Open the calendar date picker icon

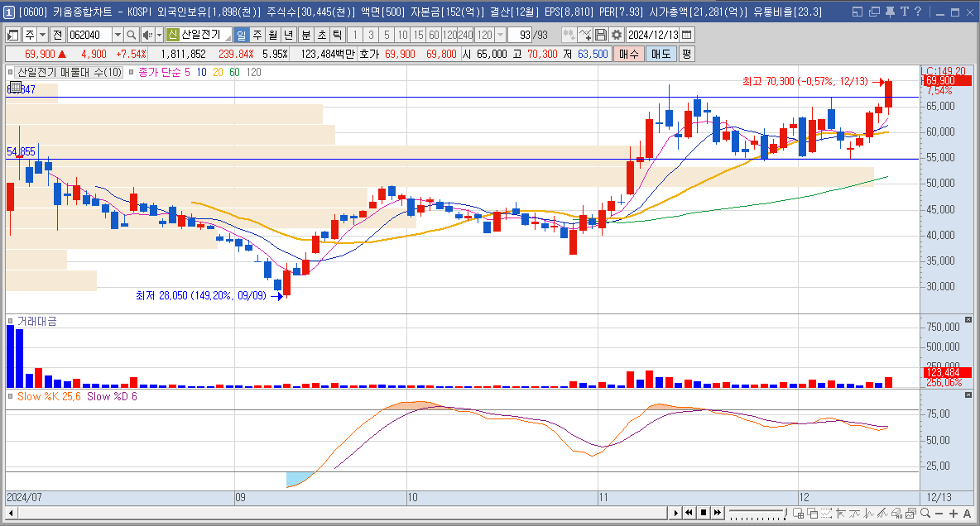tap(686, 35)
